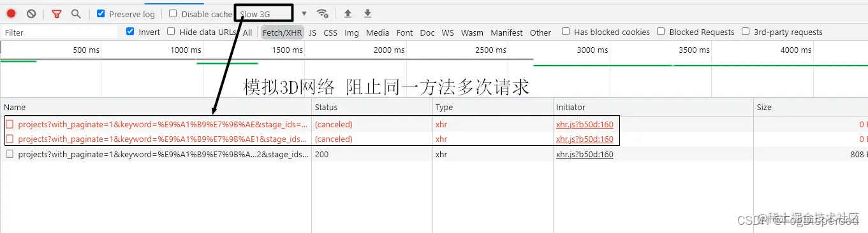Screen dimensions: 868x233
Task: Select the second canceled projects request ending %AE1
Action: coord(163,139)
